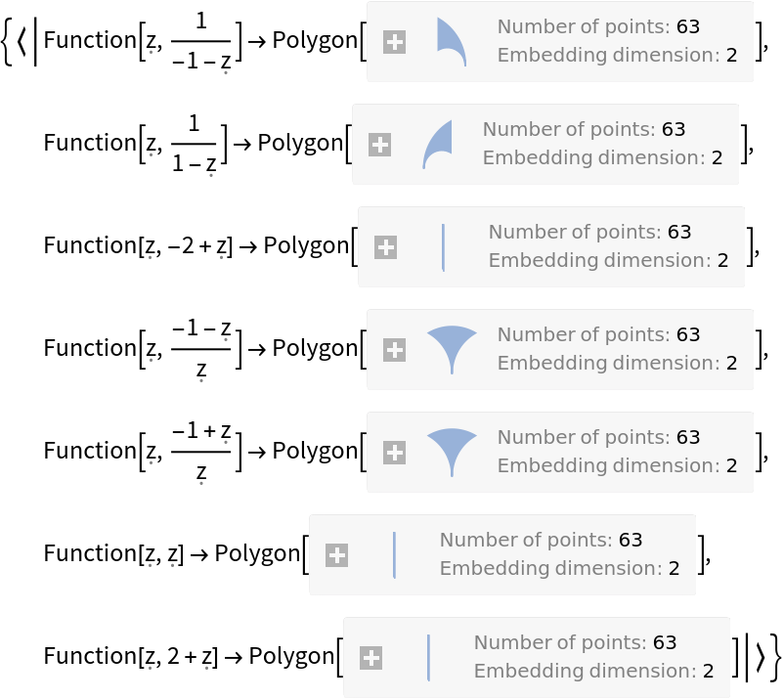
Task: Click the line thumbnail in the bottom card
Action: pyautogui.click(x=428, y=658)
